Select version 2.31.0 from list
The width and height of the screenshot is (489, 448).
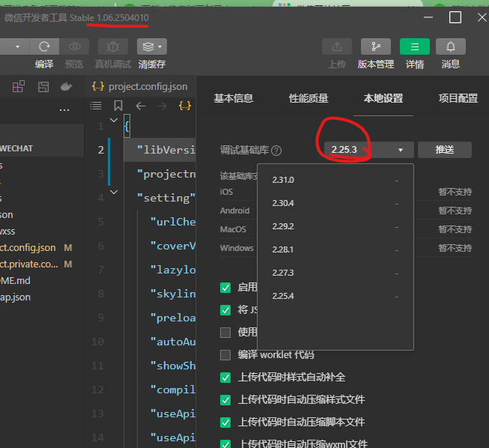click(335, 180)
